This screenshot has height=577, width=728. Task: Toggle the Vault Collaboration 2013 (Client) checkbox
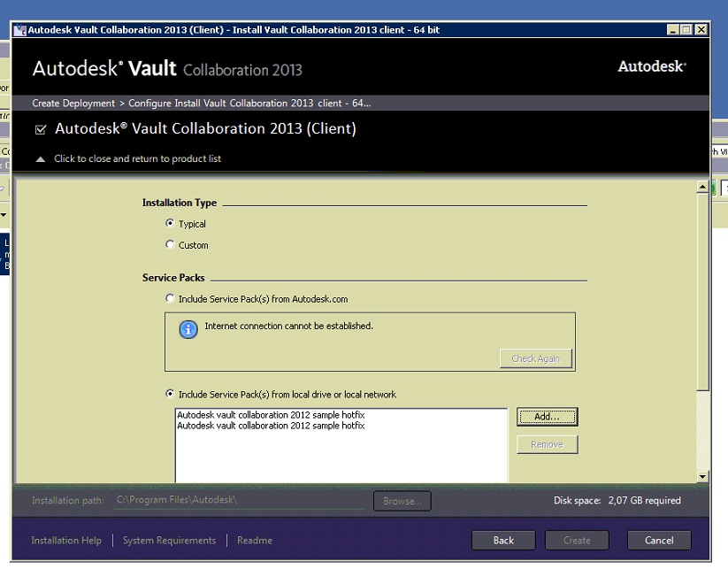point(41,129)
